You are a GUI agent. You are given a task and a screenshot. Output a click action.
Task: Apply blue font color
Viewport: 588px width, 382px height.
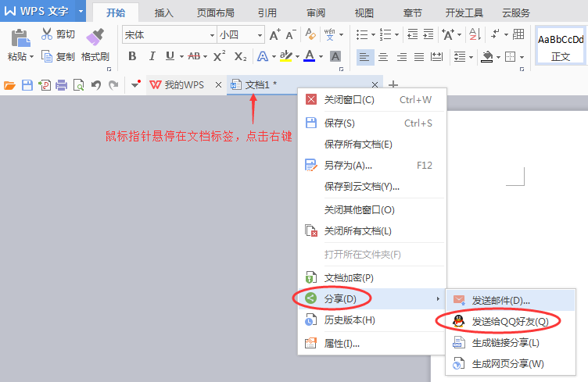[x=310, y=56]
